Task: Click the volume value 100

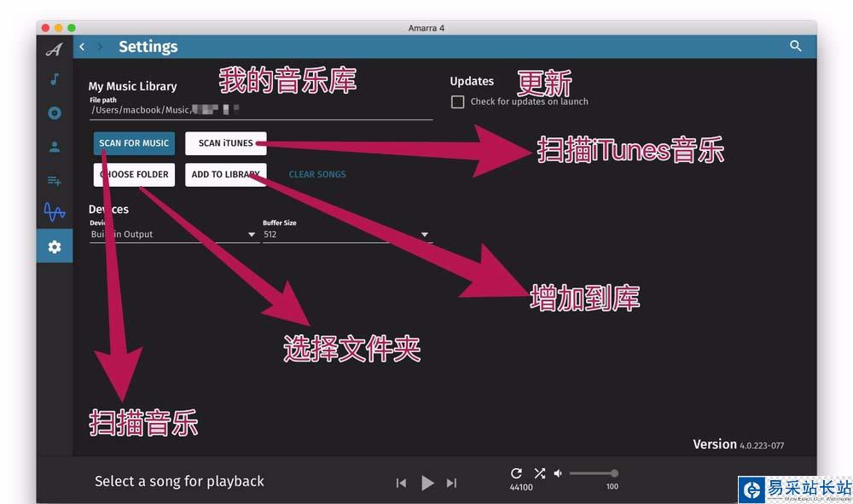Action: (x=612, y=487)
